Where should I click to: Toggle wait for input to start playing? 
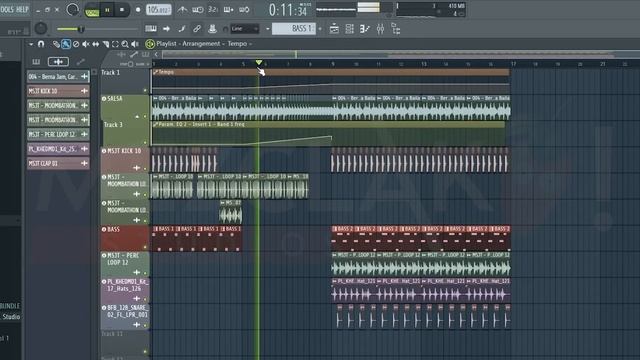pos(198,9)
